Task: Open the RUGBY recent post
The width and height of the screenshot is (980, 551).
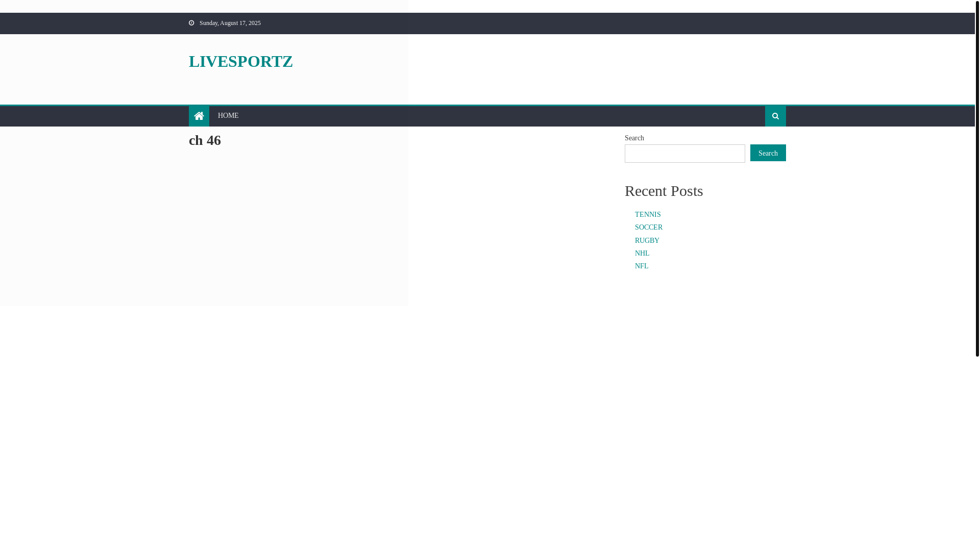Action: 647,241
